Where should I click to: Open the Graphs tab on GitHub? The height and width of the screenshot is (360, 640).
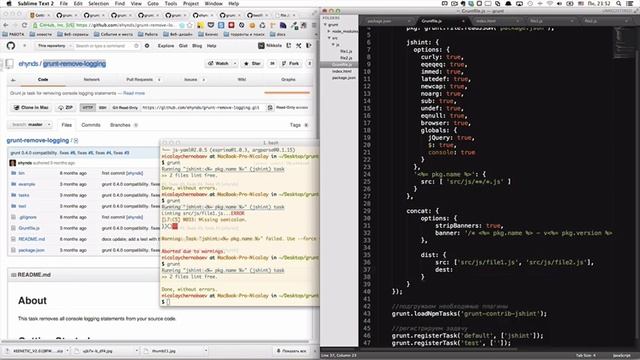click(x=288, y=80)
